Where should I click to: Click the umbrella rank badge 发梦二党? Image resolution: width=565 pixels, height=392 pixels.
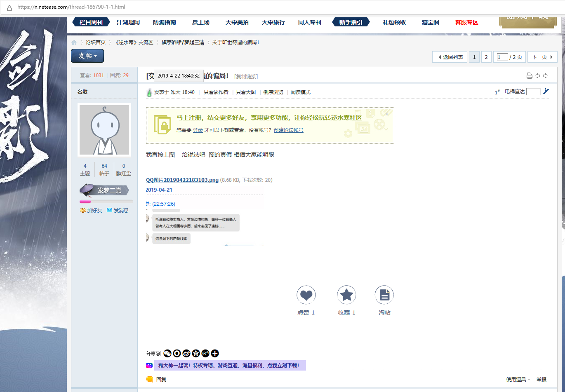tap(104, 190)
